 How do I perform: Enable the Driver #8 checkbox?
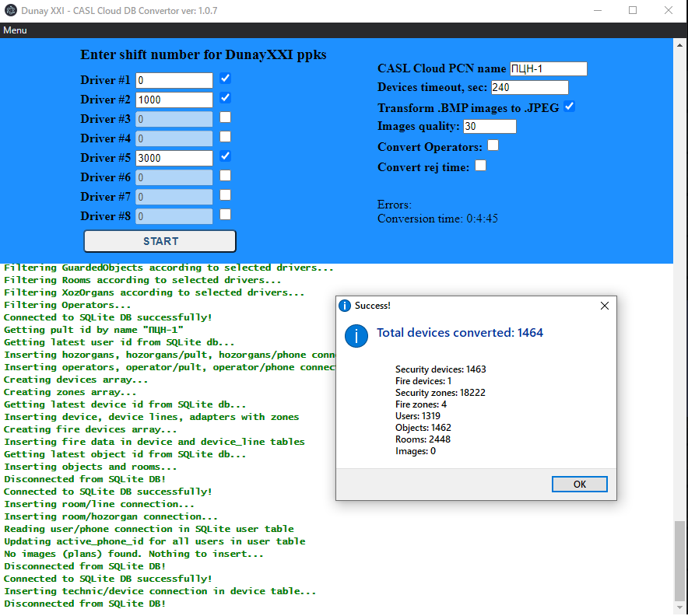(225, 215)
